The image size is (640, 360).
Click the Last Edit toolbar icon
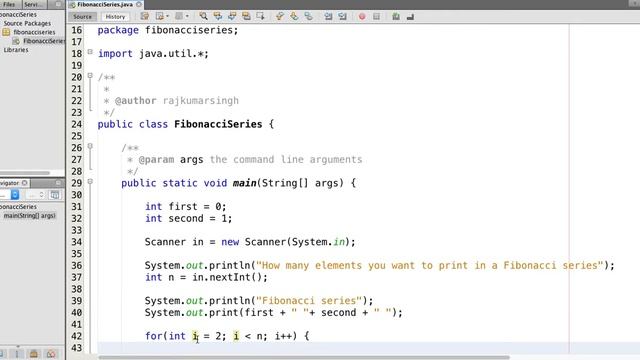pos(144,16)
